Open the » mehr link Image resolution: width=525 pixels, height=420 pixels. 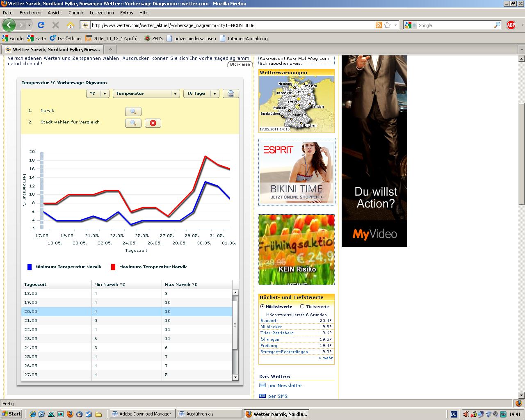coord(326,358)
